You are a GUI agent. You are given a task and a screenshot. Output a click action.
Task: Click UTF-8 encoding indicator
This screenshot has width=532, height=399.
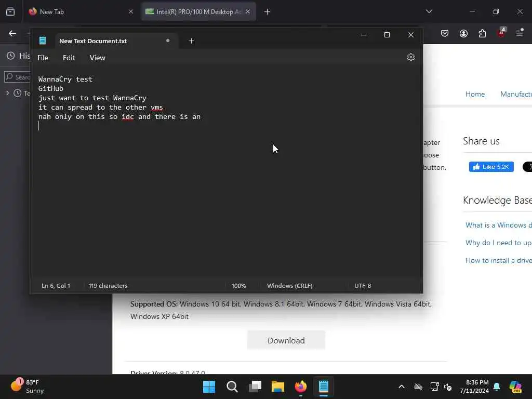point(363,286)
